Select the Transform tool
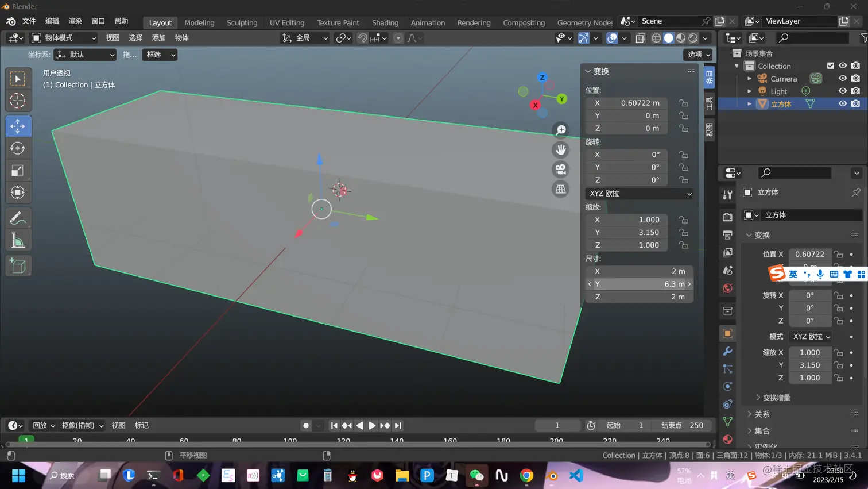868x489 pixels. pyautogui.click(x=18, y=192)
